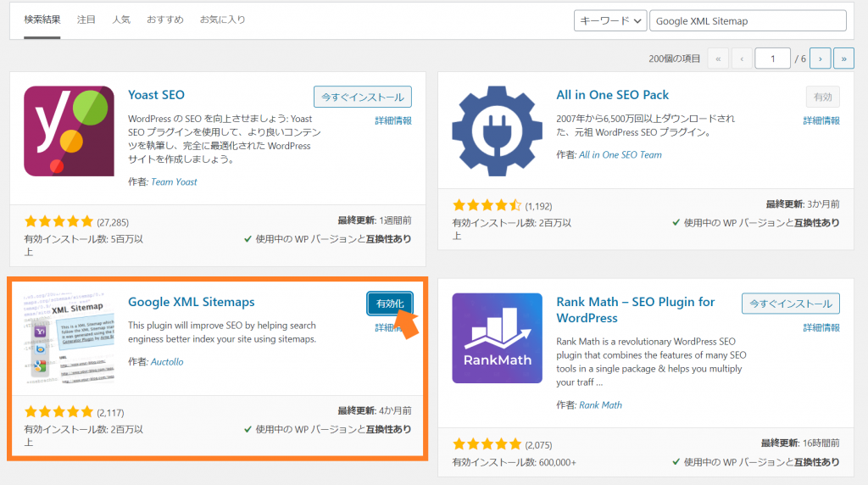The image size is (868, 485).
Task: Click 有効インストール数: 600,000+ text
Action: (x=515, y=462)
